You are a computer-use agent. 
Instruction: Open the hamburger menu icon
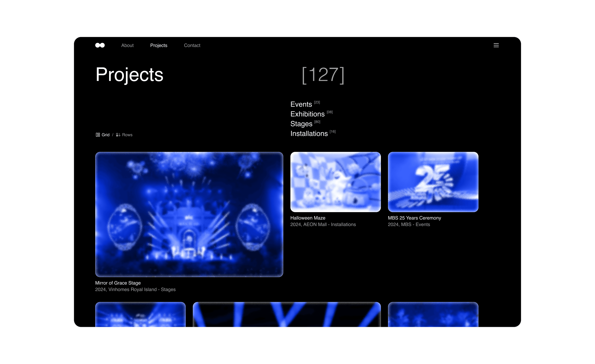496,45
